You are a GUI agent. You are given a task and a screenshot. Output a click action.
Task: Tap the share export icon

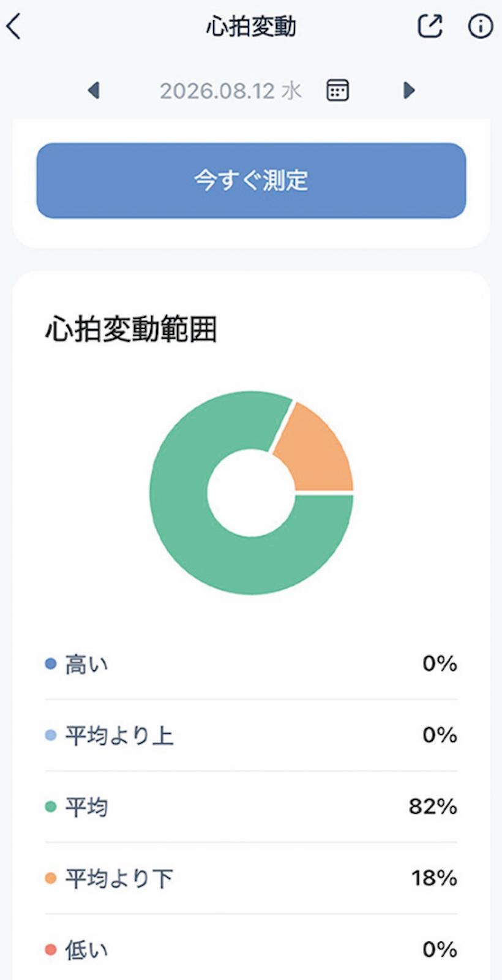tap(430, 26)
